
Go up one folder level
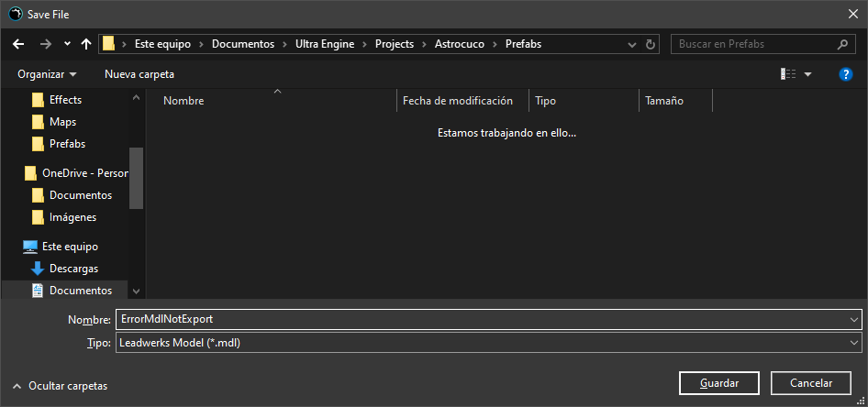coord(86,44)
